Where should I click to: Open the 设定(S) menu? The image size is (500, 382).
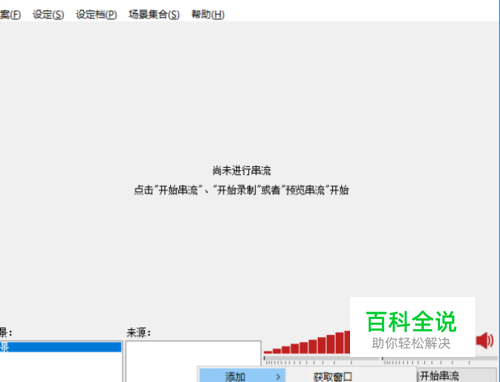coord(48,15)
